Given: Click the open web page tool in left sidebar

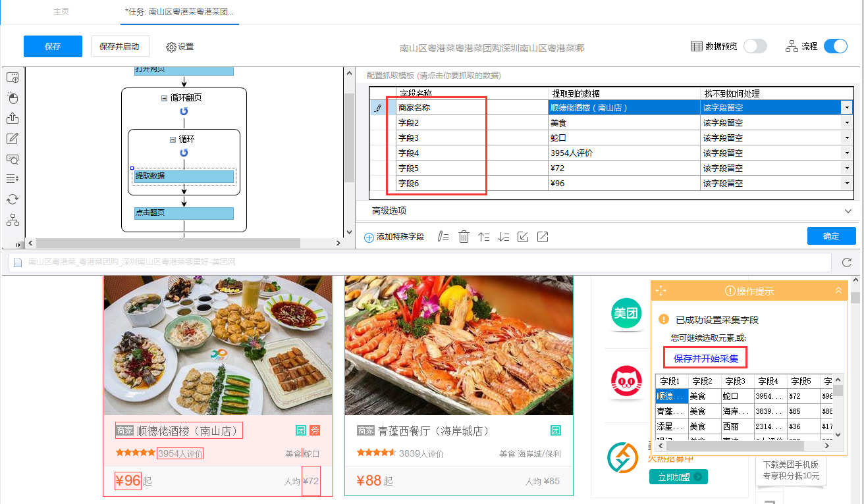Looking at the screenshot, I should pyautogui.click(x=13, y=78).
